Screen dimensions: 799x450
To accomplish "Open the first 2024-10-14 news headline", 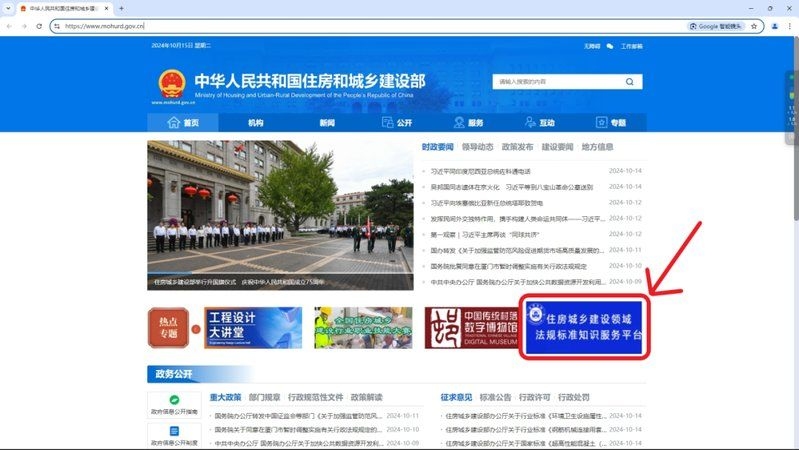I will pos(481,172).
